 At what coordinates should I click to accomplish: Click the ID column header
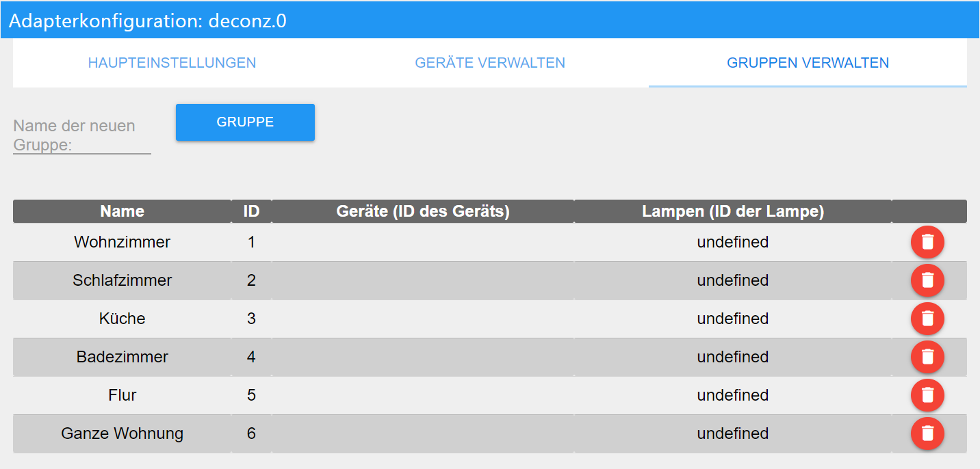tap(251, 211)
